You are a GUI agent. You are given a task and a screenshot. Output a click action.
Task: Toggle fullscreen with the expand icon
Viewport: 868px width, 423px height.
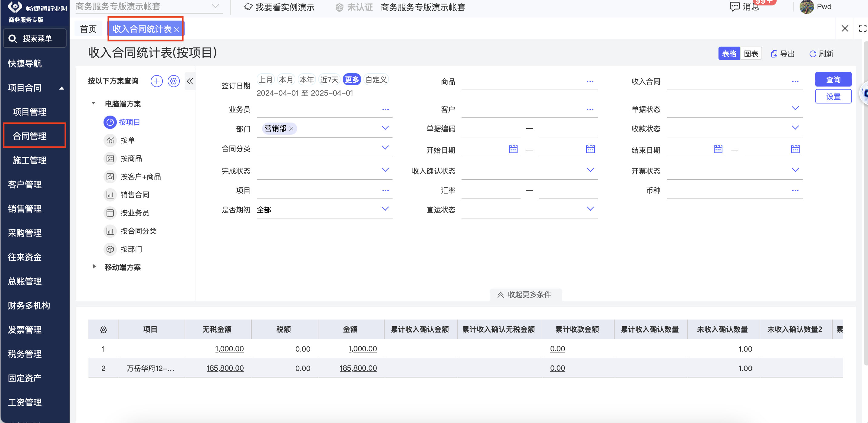pos(863,29)
